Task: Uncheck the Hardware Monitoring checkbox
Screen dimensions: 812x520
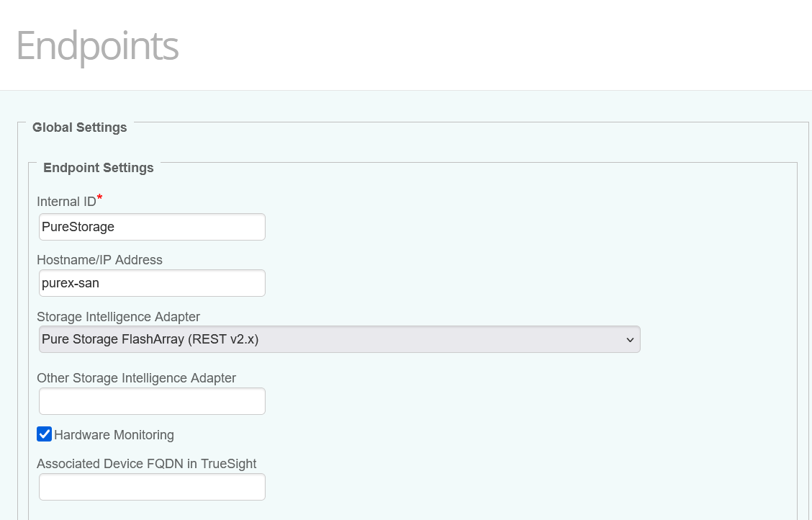Action: pos(45,434)
